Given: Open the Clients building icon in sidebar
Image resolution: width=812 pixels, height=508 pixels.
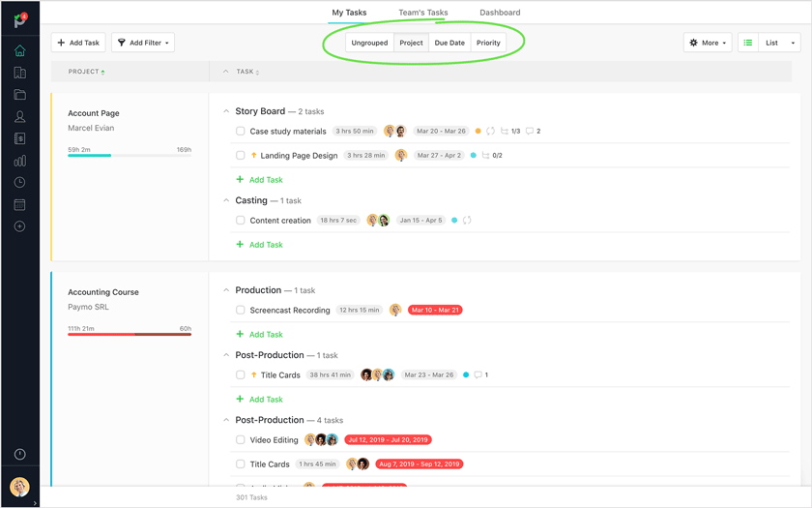Looking at the screenshot, I should click(x=19, y=73).
